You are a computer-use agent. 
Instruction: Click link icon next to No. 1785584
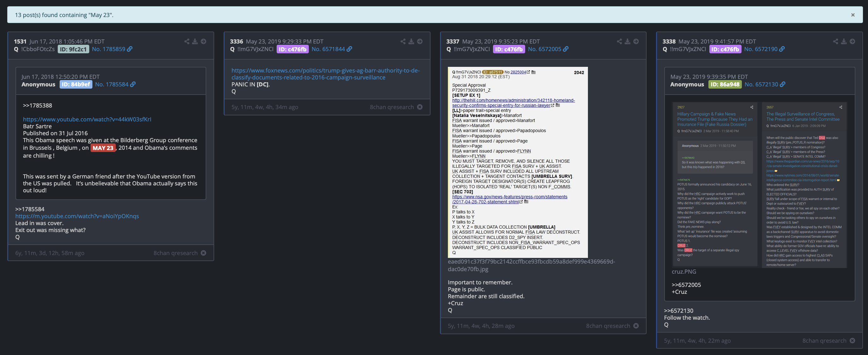[133, 84]
